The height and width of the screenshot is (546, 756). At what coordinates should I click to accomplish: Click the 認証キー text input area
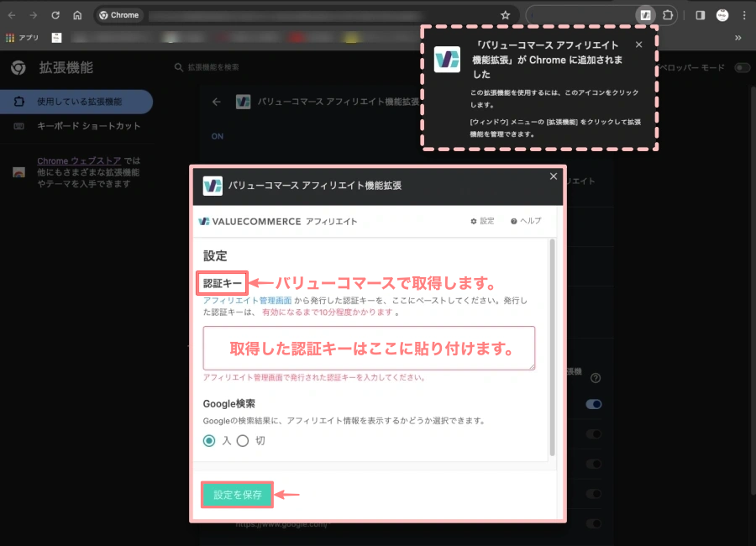tap(369, 349)
